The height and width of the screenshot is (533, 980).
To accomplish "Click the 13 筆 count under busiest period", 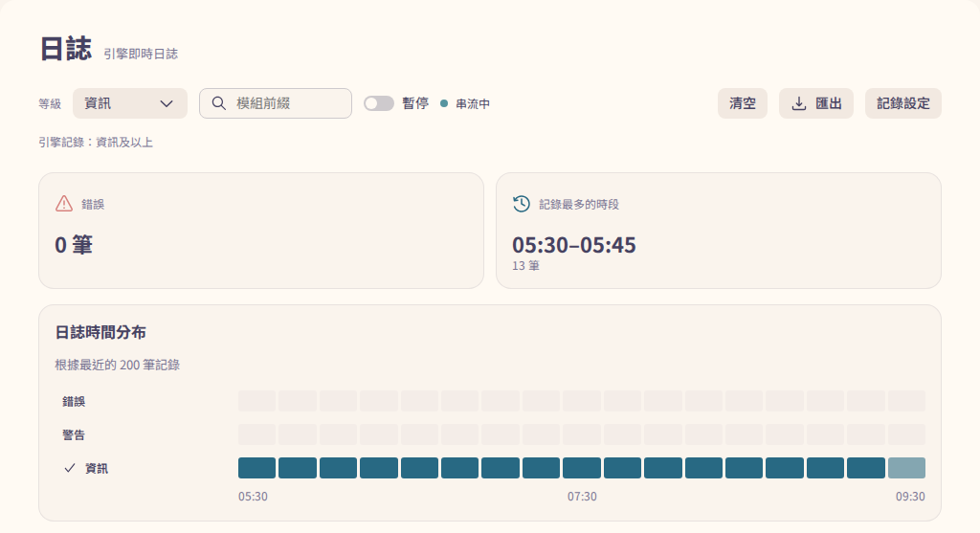I will point(525,266).
